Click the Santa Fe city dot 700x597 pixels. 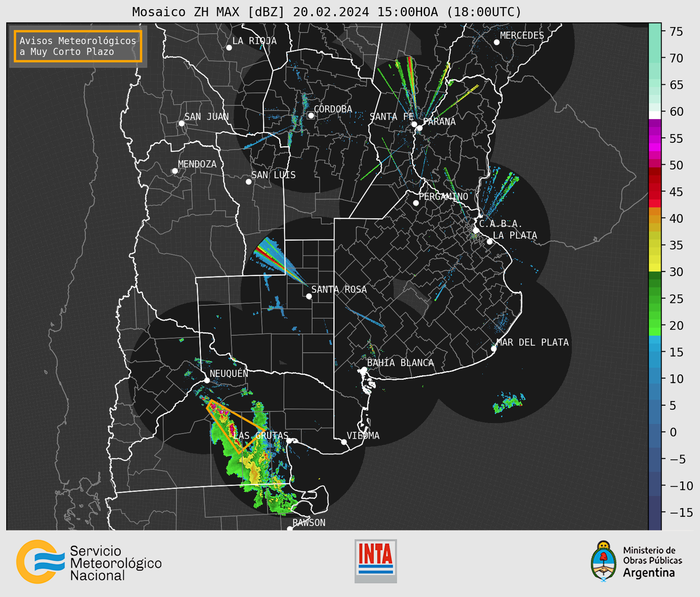pos(414,124)
